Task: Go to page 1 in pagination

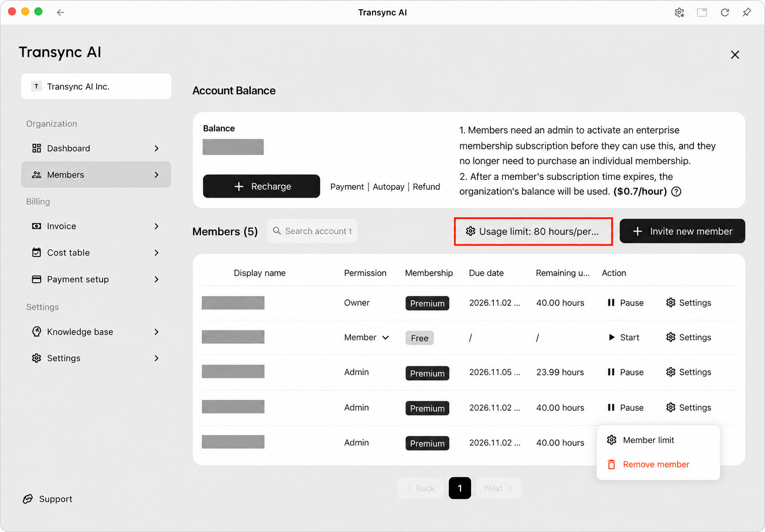Action: pos(460,488)
